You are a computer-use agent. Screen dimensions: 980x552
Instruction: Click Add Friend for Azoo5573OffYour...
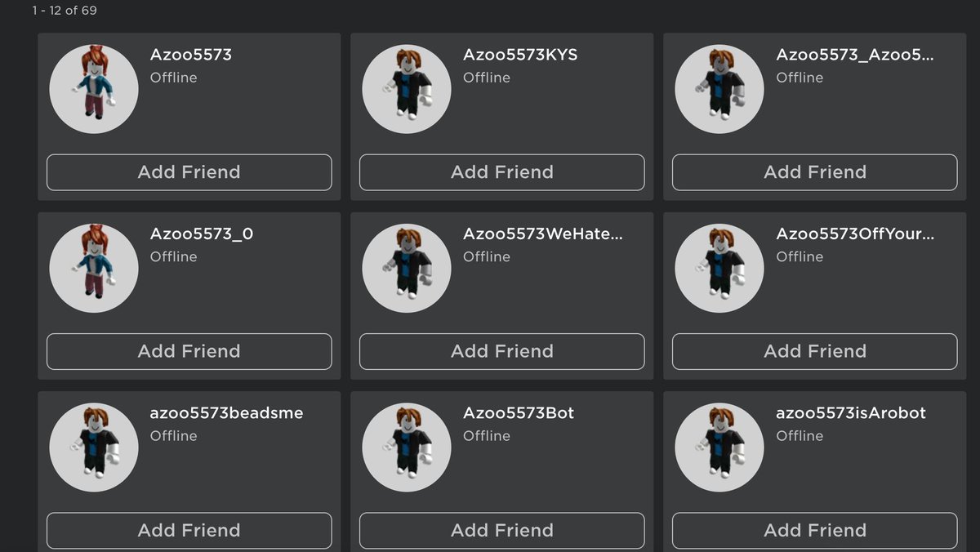(x=815, y=351)
